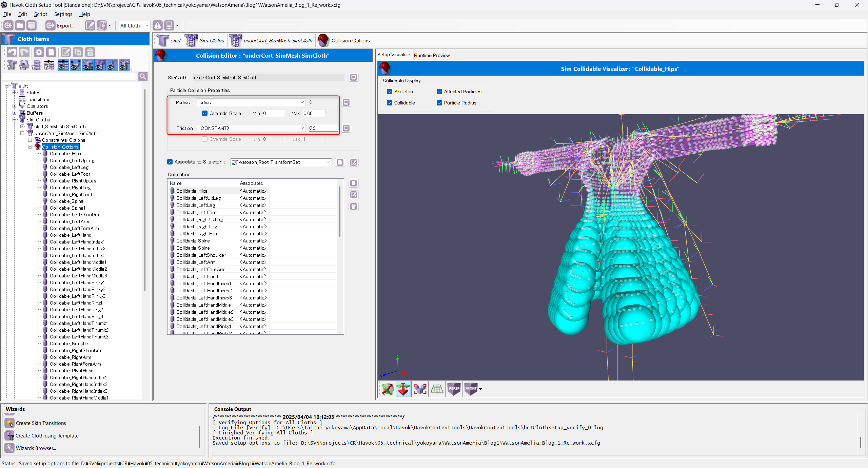Viewport: 868px width, 468px height.
Task: Click the import arrow icon at toolbar start
Action: pyautogui.click(x=8, y=25)
